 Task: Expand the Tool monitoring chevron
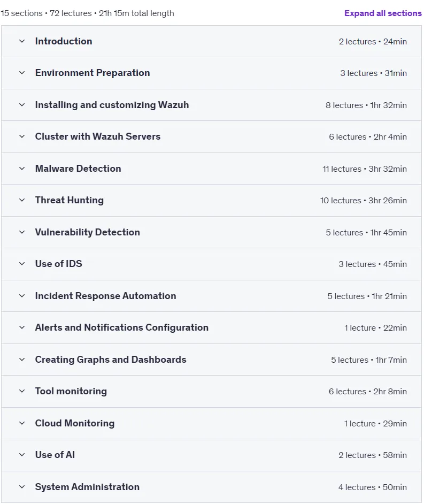(22, 391)
